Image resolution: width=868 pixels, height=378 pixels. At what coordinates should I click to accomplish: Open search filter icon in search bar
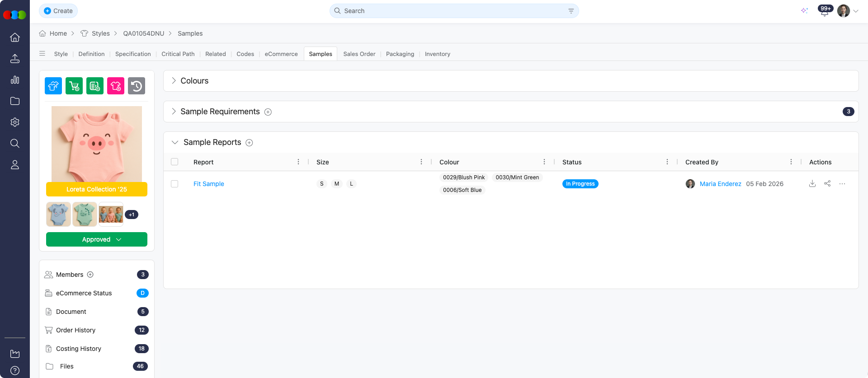pos(571,11)
